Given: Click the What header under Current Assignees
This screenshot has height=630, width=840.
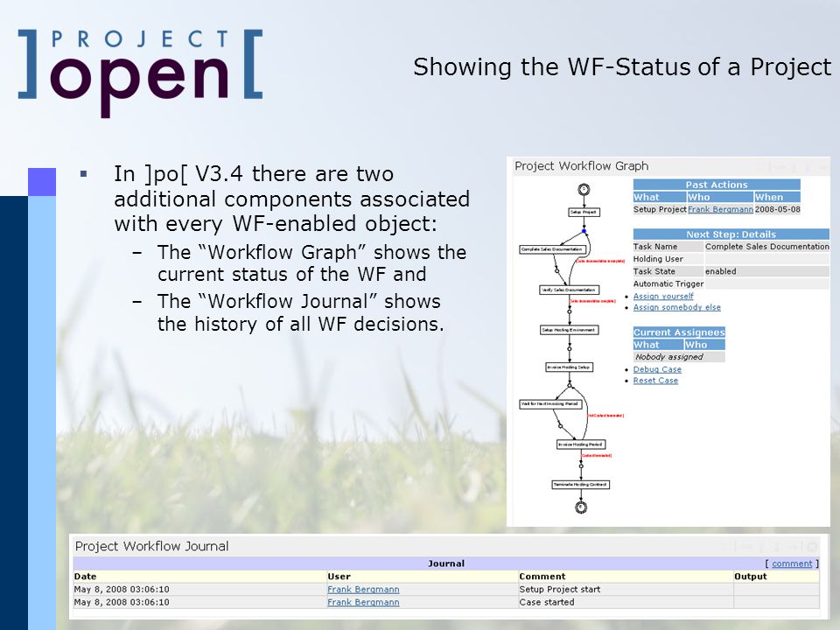Looking at the screenshot, I should pos(658,345).
